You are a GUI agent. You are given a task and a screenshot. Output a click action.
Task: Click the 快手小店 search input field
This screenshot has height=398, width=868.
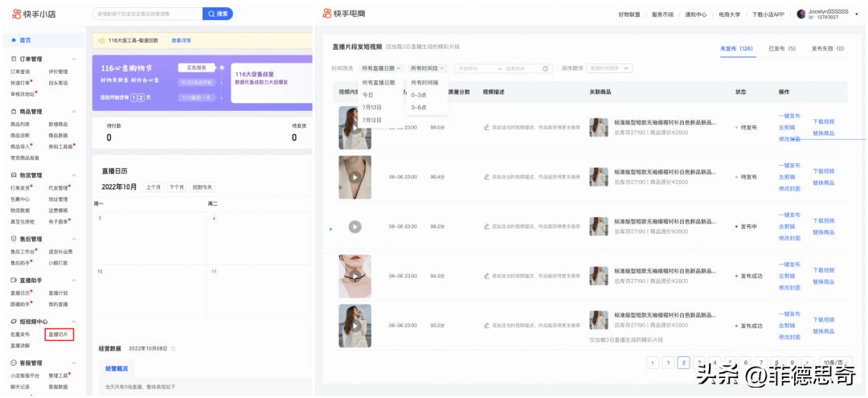147,14
